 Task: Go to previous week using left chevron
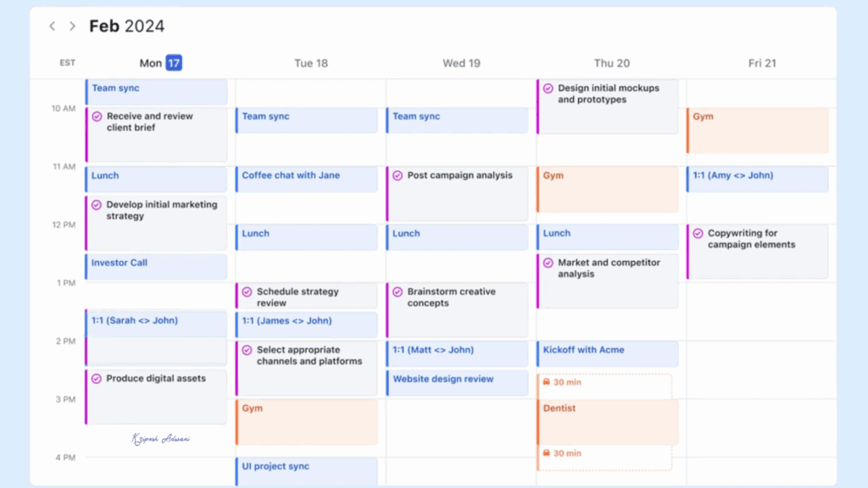click(x=52, y=26)
